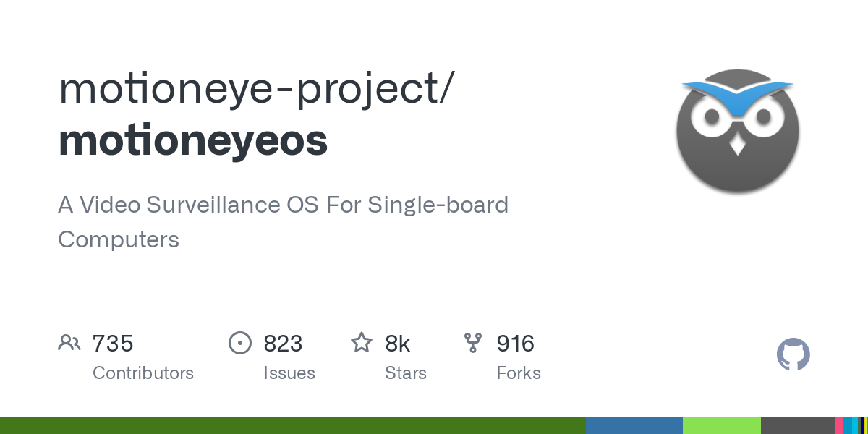This screenshot has width=868, height=434.
Task: Star the repo via the star icon
Action: (362, 342)
